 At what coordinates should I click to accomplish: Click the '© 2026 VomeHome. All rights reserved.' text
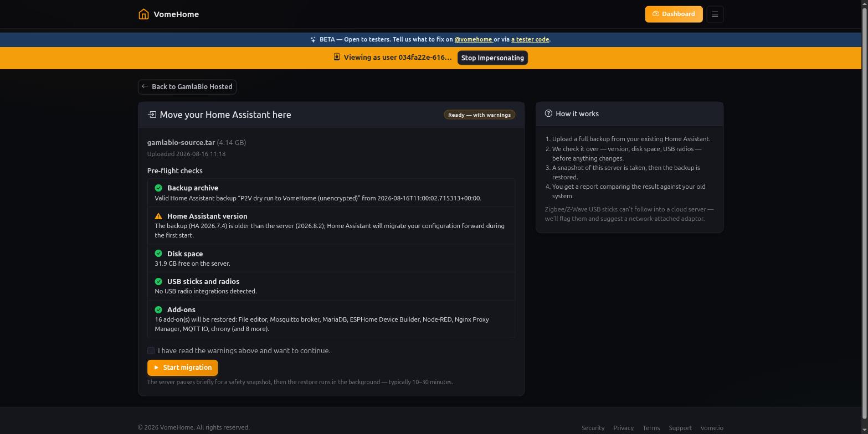tap(194, 427)
